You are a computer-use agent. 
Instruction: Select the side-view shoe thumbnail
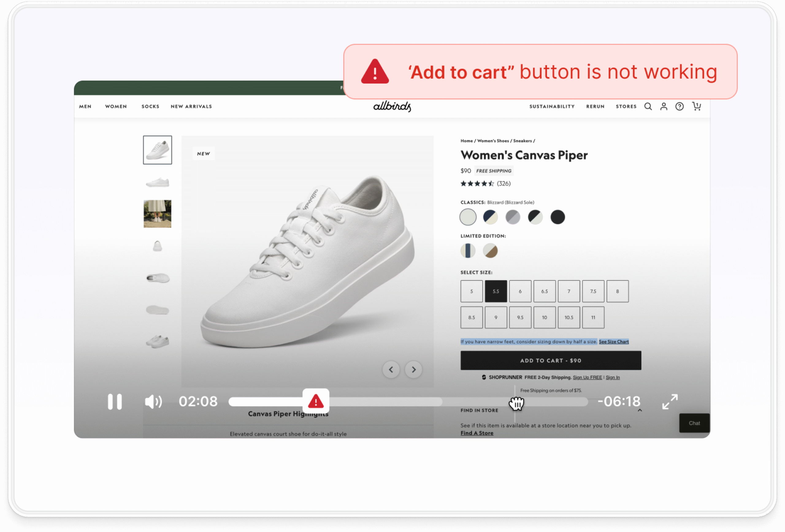point(157,182)
